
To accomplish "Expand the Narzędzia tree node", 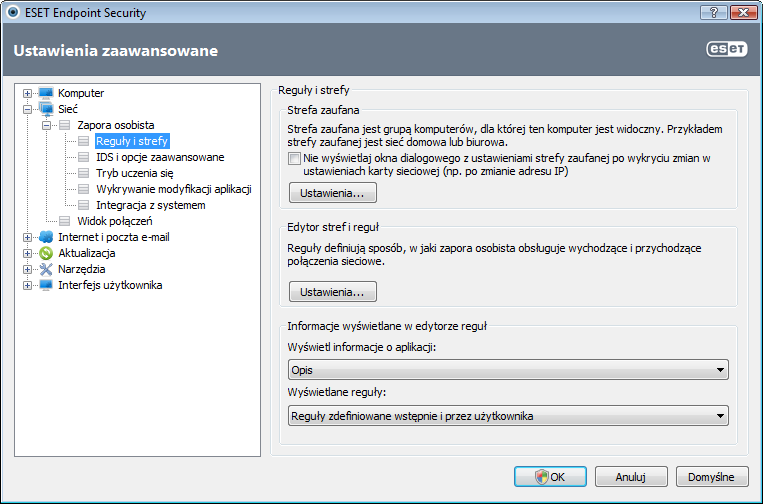I will pyautogui.click(x=28, y=270).
